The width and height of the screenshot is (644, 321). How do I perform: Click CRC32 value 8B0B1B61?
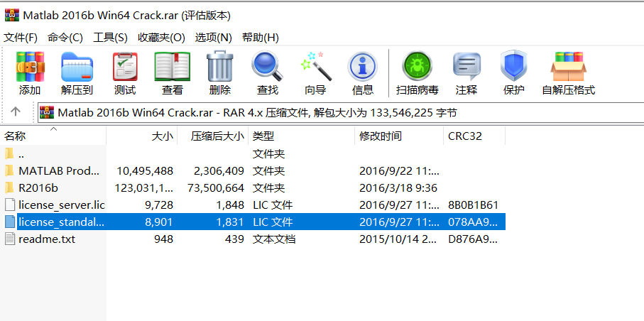pos(473,205)
